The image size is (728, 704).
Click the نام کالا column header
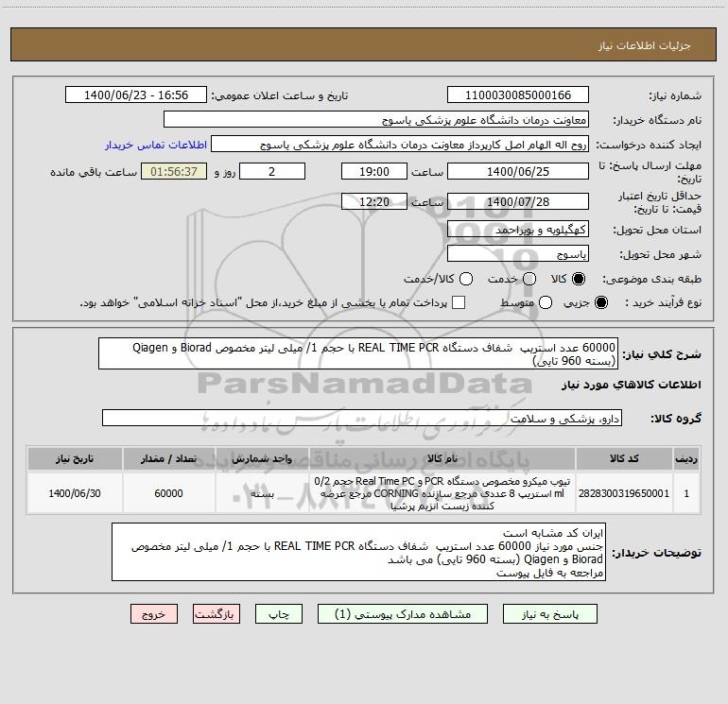pyautogui.click(x=442, y=459)
